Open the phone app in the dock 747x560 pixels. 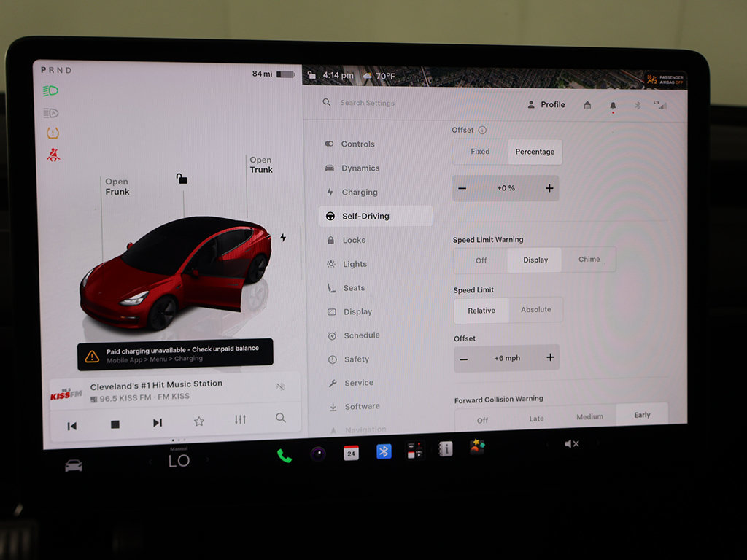pos(285,456)
